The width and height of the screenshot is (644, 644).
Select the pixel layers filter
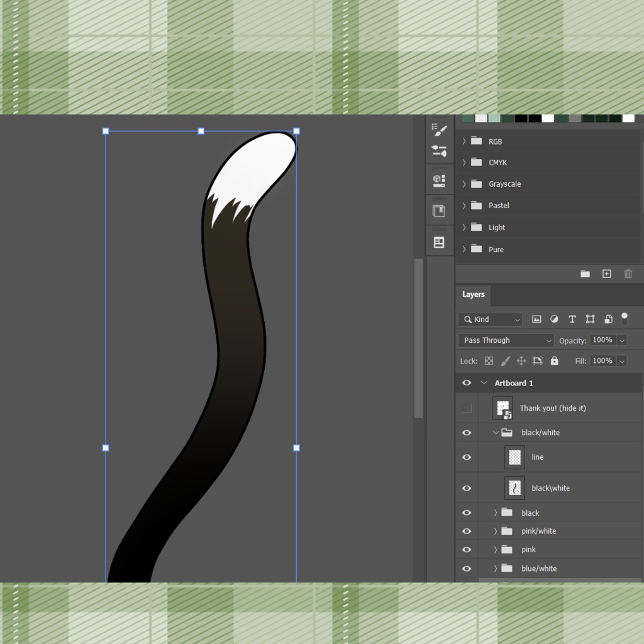[536, 319]
